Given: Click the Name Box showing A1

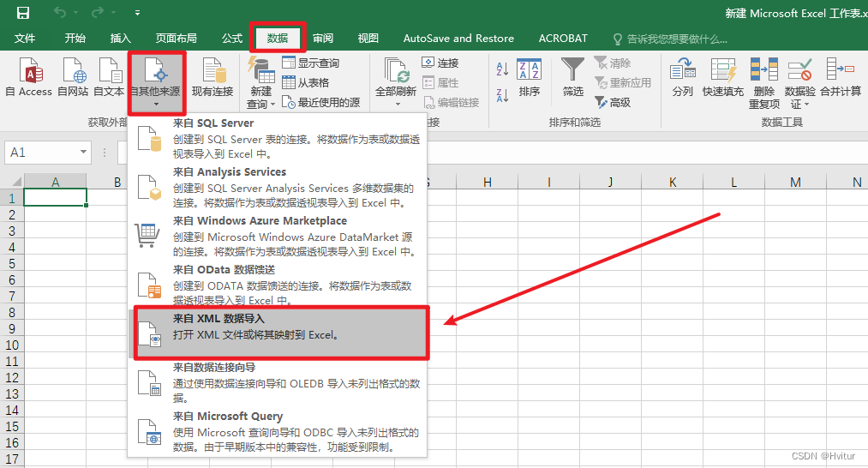Looking at the screenshot, I should click(x=41, y=153).
